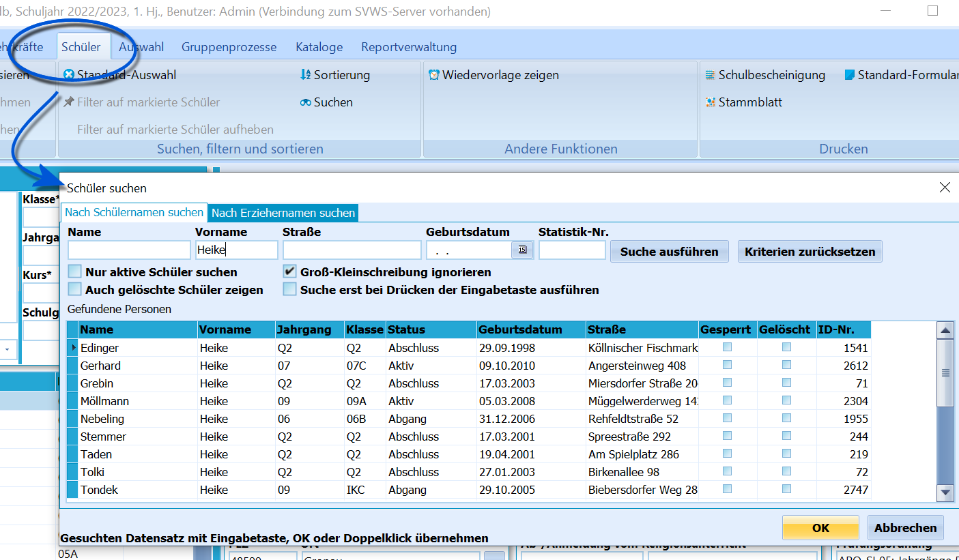The width and height of the screenshot is (959, 560).
Task: Click the scrollbar down arrow in results
Action: [x=945, y=492]
